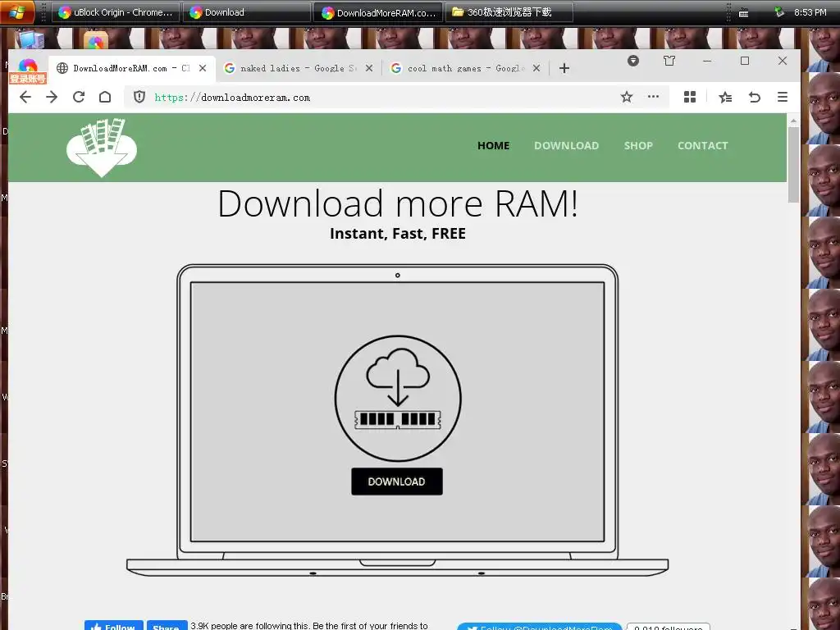Screen dimensions: 840x630
Task: Go forward using the forward arrow
Action: 52,97
